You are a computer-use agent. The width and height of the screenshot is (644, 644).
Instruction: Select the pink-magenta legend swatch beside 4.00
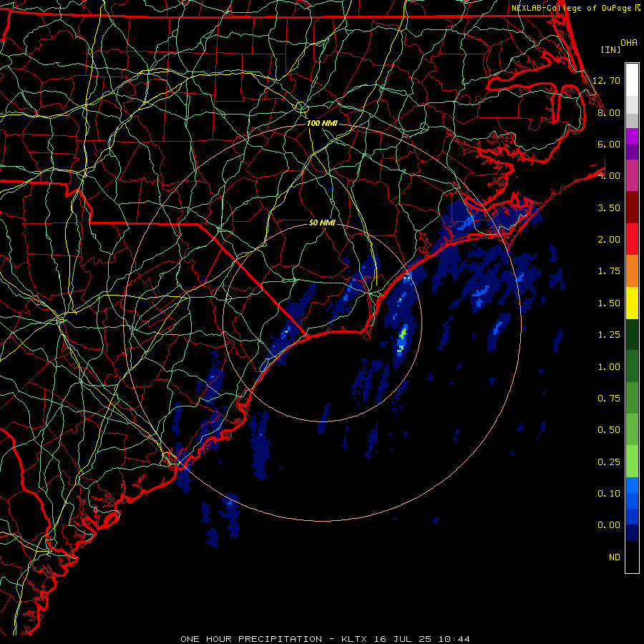click(x=632, y=175)
